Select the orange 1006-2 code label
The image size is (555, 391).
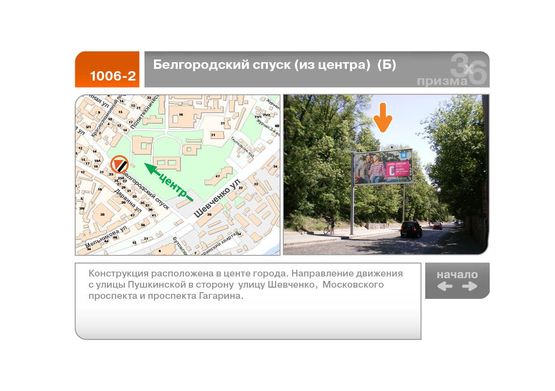107,69
